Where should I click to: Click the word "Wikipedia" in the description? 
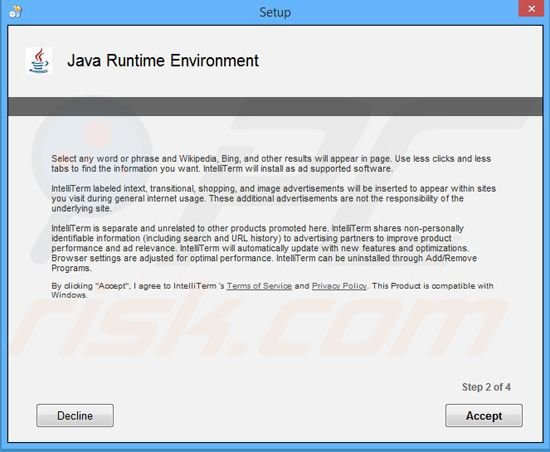click(198, 158)
